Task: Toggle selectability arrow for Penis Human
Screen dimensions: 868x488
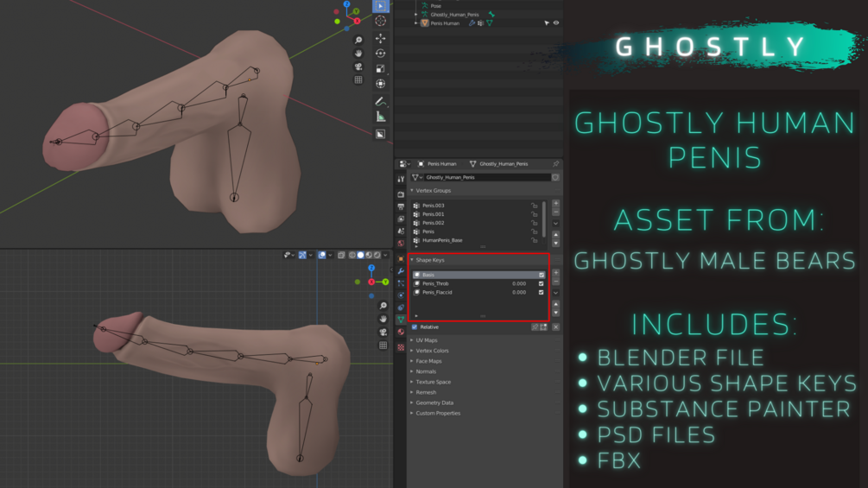Action: point(547,23)
